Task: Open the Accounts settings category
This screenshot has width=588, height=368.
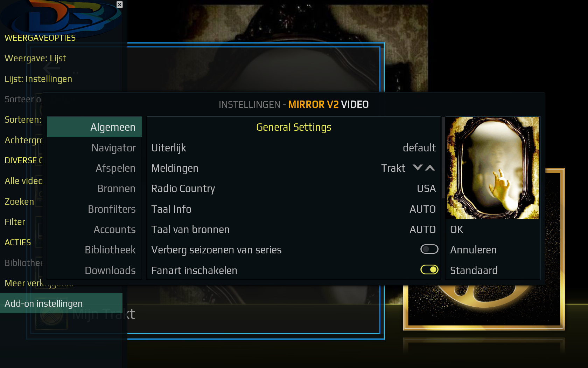Action: (94, 229)
